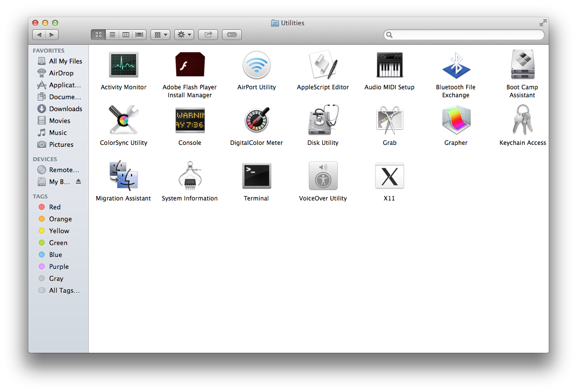Eject the My B… device
Screen dimensions: 577x392
click(78, 181)
